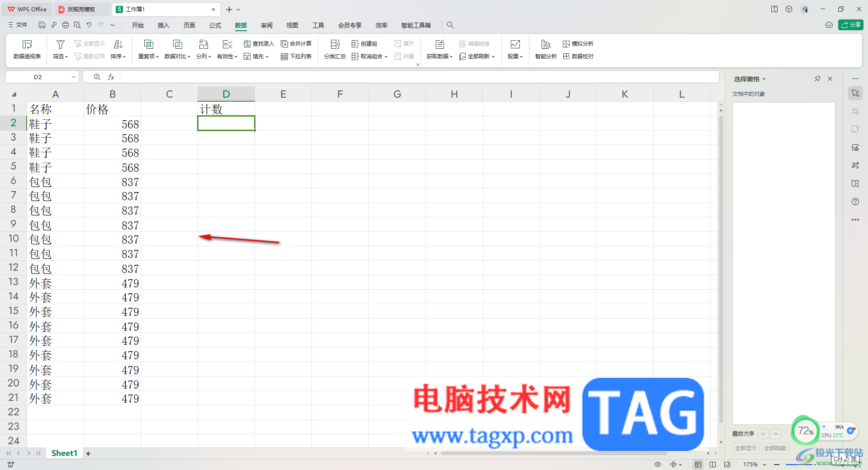Screen dimensions: 868x470
Task: Click the 分列 split columns icon
Action: tap(203, 44)
